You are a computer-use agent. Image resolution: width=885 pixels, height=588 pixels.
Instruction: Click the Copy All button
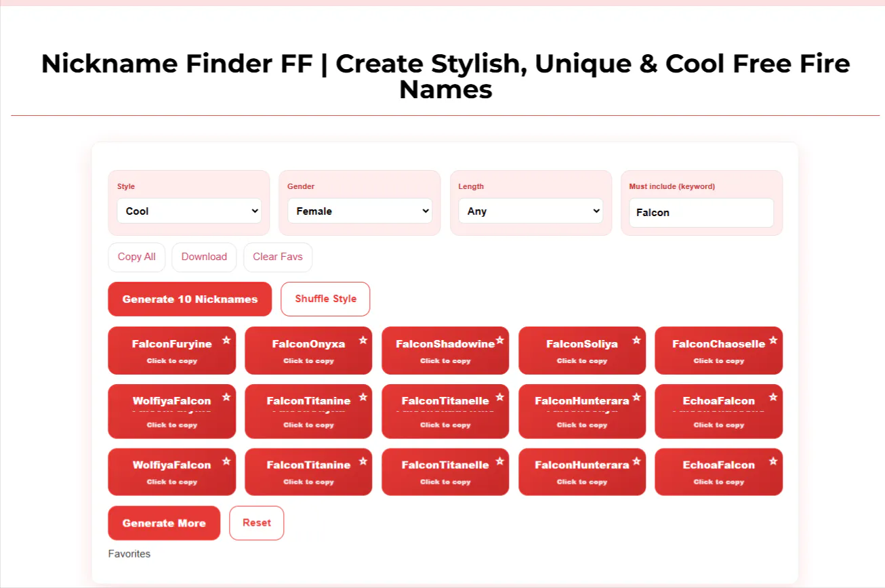137,257
